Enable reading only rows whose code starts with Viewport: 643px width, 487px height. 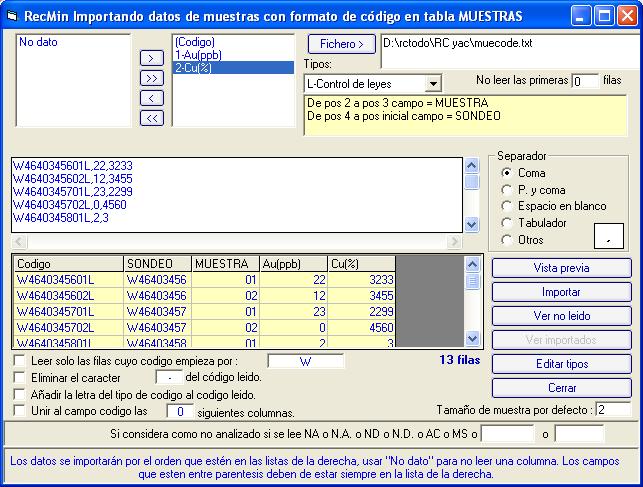19,361
